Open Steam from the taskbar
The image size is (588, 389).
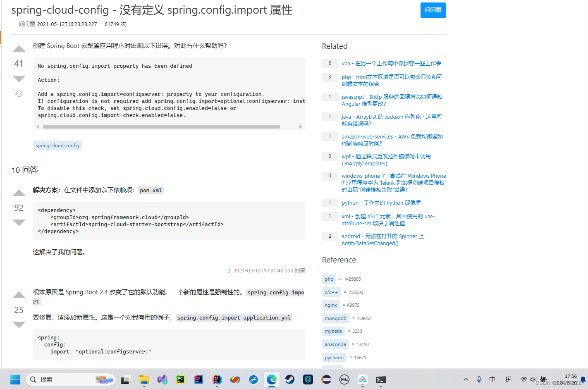click(289, 379)
